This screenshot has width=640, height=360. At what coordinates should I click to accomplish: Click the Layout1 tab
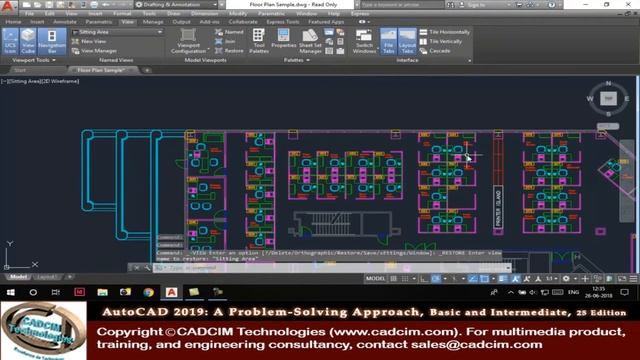(x=47, y=277)
